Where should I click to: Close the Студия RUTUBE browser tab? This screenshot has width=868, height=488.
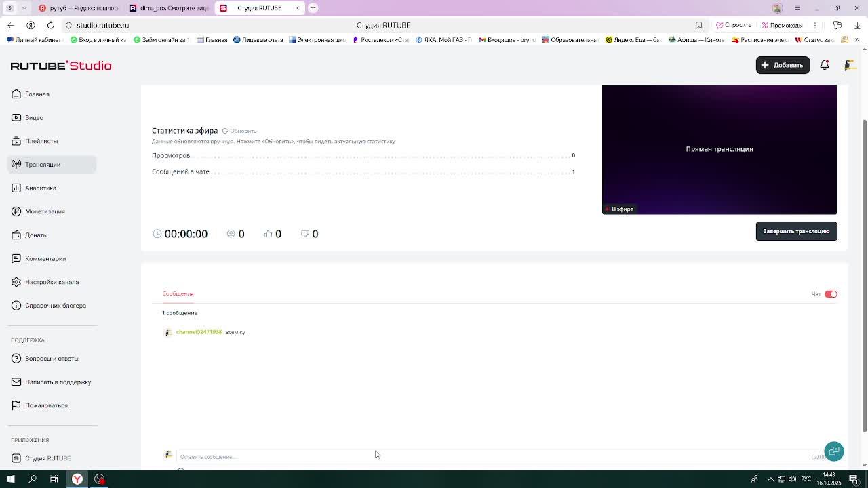coord(297,8)
